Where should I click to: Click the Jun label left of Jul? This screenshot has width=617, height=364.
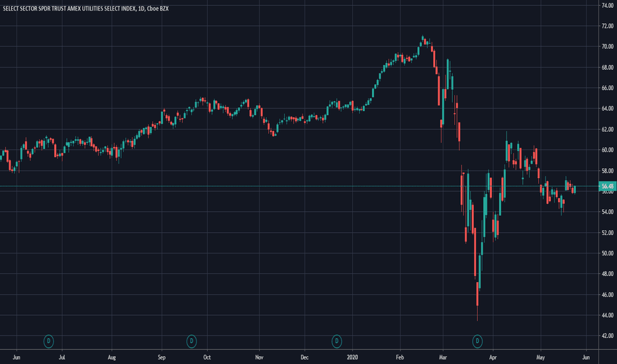pyautogui.click(x=17, y=357)
